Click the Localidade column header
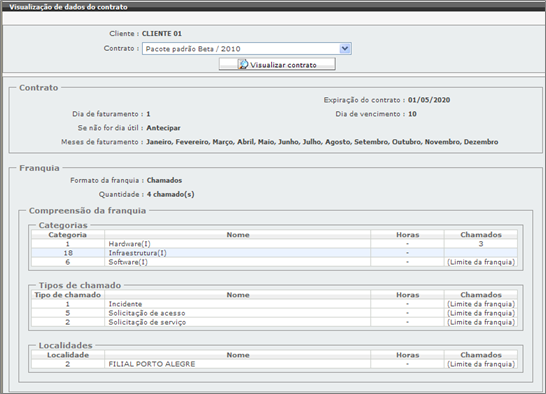546x394 pixels. pos(68,355)
